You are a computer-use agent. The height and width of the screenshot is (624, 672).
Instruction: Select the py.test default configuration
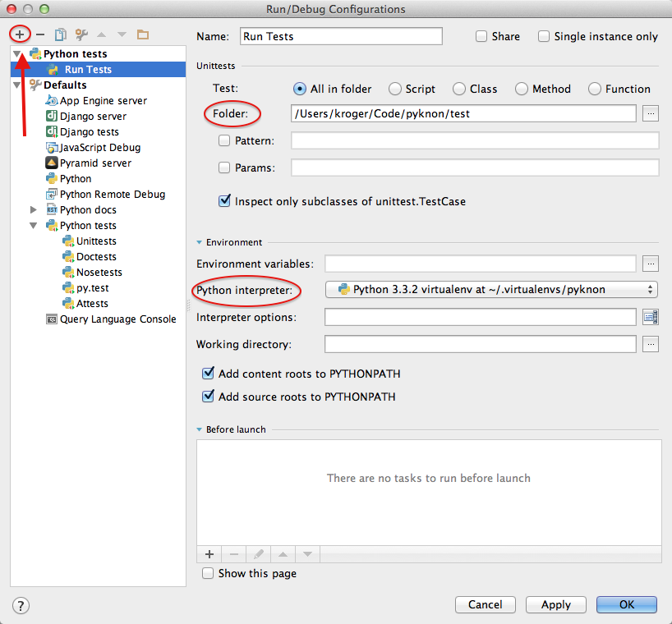(x=93, y=288)
